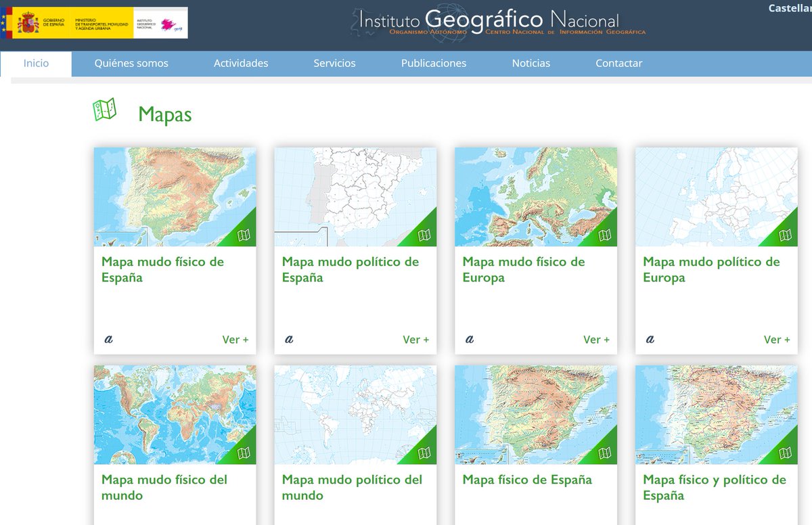Image resolution: width=812 pixels, height=525 pixels.
Task: Click the physical Spain blank map thumbnail
Action: coord(175,197)
